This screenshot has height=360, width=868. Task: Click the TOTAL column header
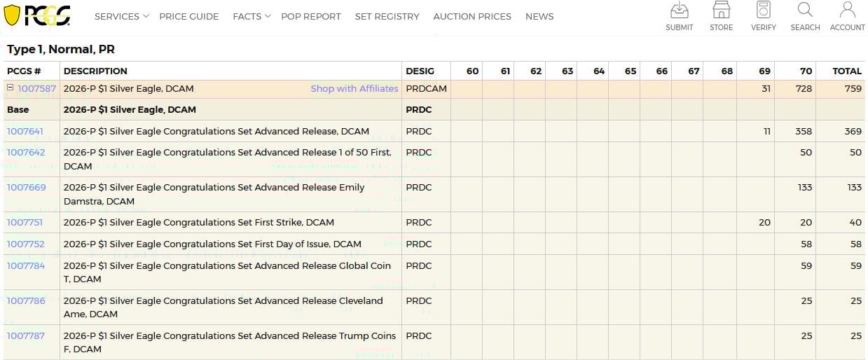[846, 71]
